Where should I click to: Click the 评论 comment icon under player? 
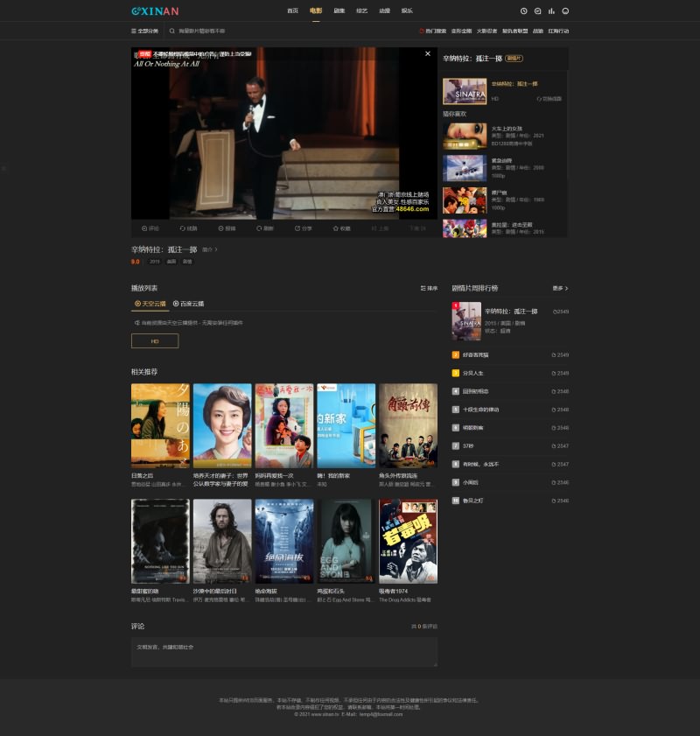[x=150, y=228]
